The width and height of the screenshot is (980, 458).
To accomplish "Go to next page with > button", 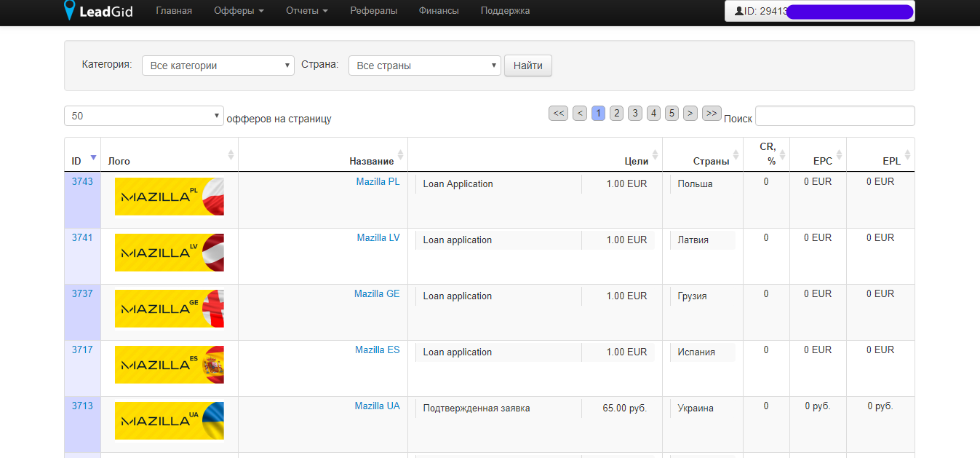I will pyautogui.click(x=690, y=113).
